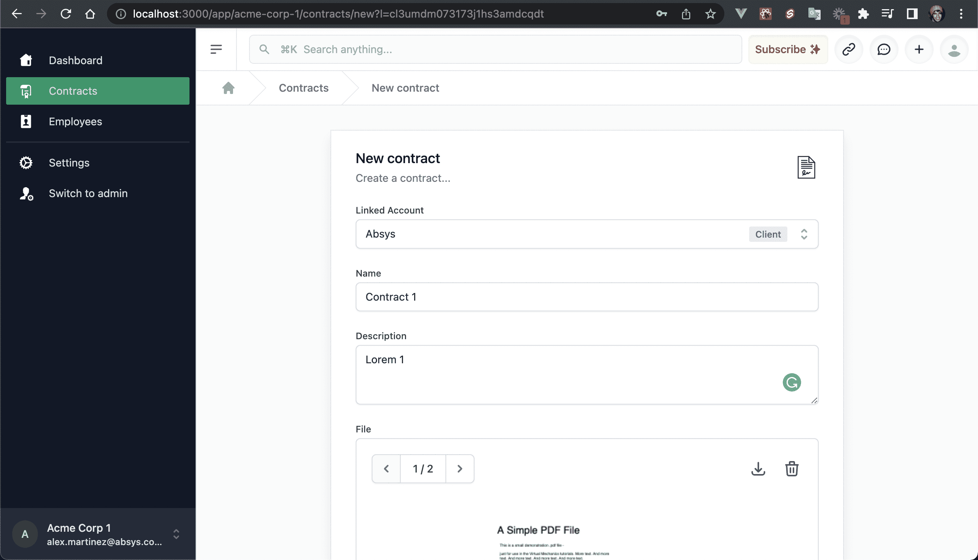
Task: Click the link/share icon in the top bar
Action: tap(848, 49)
